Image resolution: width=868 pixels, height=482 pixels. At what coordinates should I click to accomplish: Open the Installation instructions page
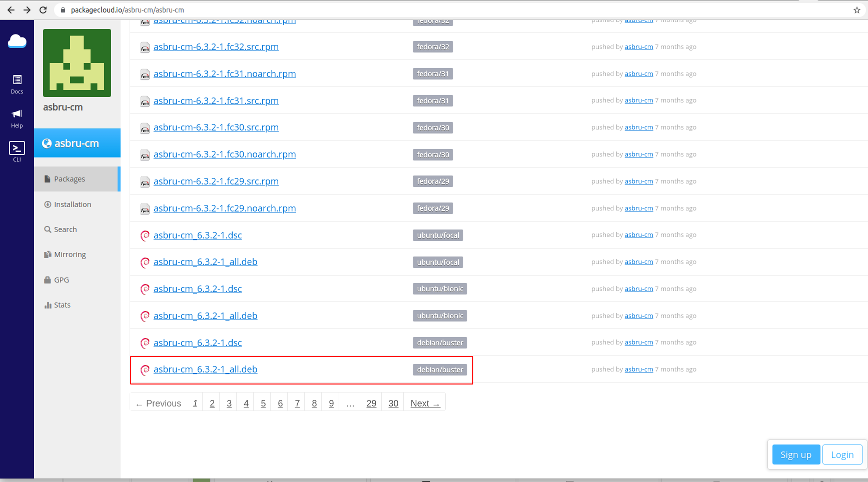[73, 204]
